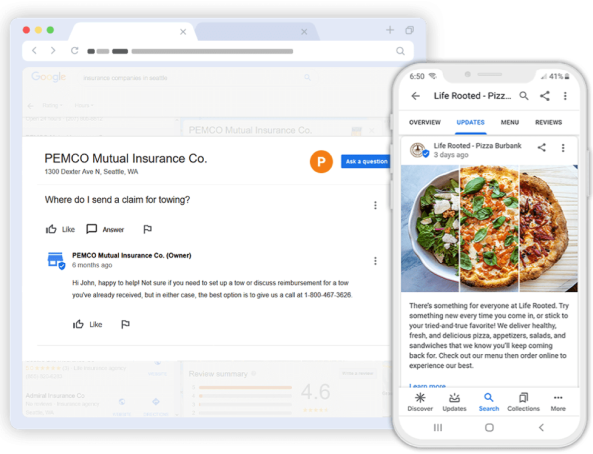Tap the phone header share icon
Screen dimensions: 593x454
[x=545, y=96]
